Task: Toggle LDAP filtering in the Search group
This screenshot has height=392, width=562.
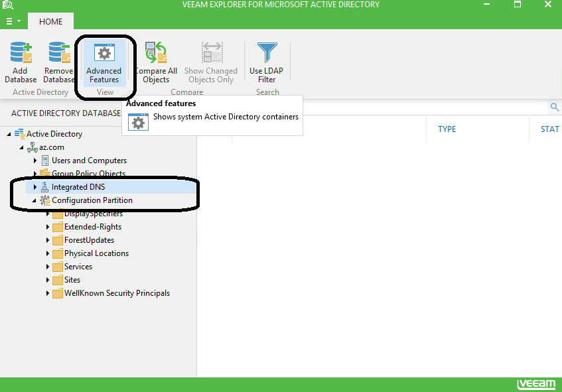Action: (267, 63)
